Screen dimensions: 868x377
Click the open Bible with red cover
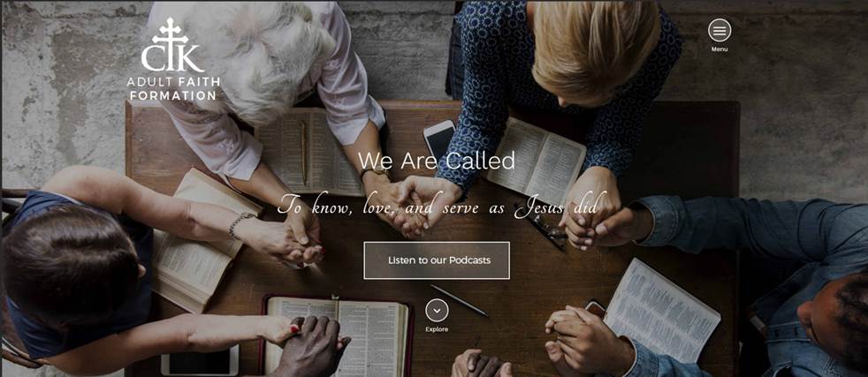tap(336, 335)
